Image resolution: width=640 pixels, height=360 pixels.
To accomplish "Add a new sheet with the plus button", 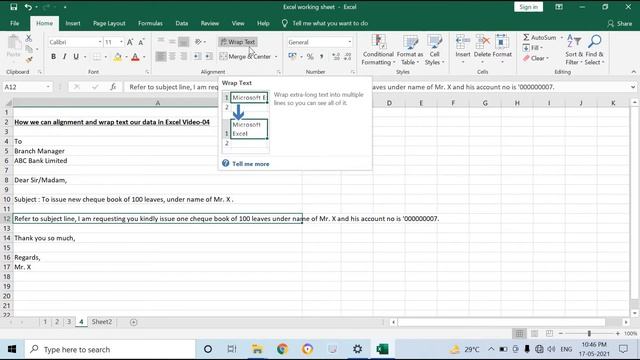I will [x=133, y=322].
